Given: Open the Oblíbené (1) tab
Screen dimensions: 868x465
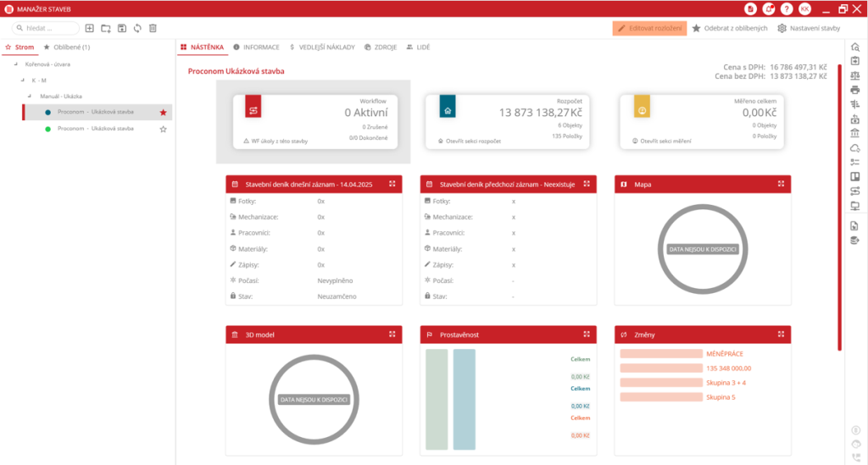Looking at the screenshot, I should click(x=67, y=47).
